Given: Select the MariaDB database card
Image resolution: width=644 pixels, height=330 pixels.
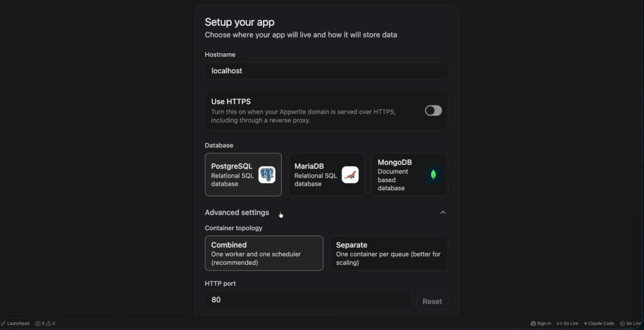Looking at the screenshot, I should click(x=326, y=175).
